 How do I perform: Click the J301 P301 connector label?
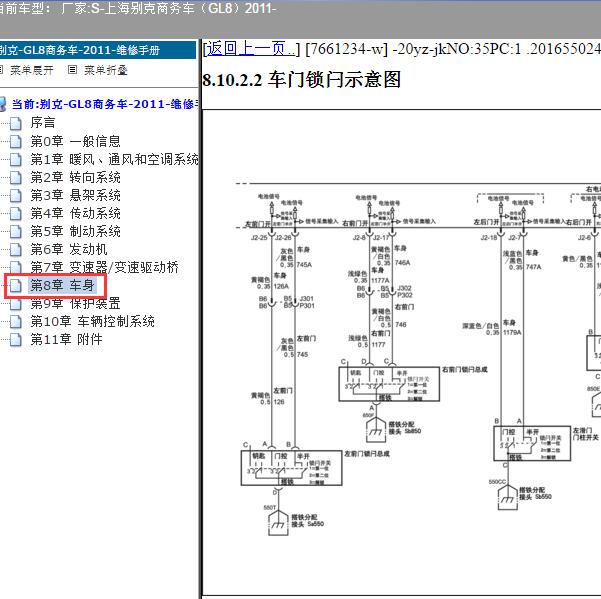[x=307, y=302]
